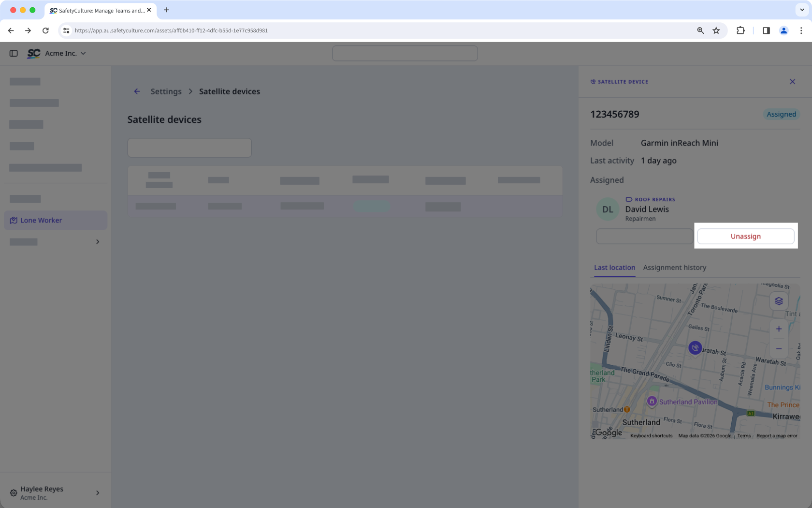The width and height of the screenshot is (812, 508).
Task: Zoom in on the map
Action: (x=779, y=329)
